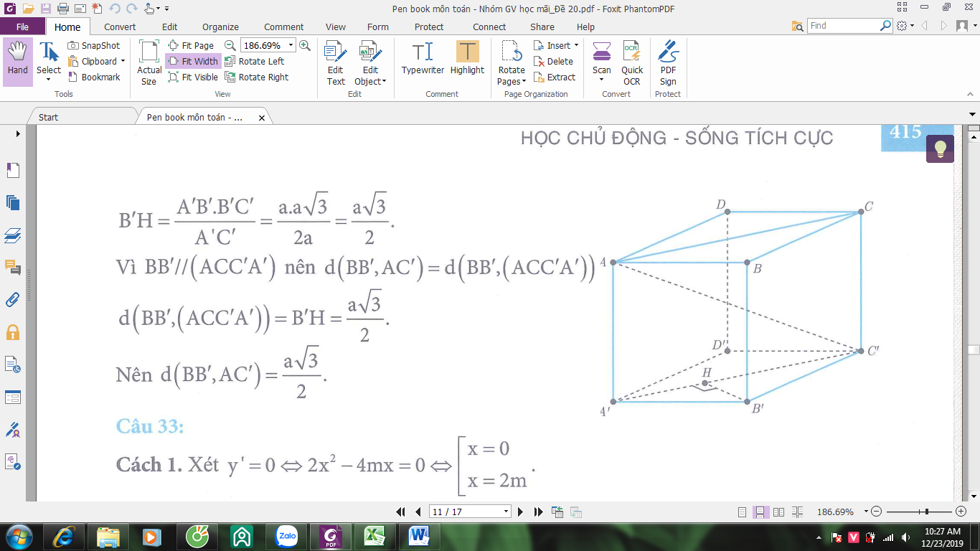980x551 pixels.
Task: Click zoom in plus in status bar
Action: pos(961,512)
